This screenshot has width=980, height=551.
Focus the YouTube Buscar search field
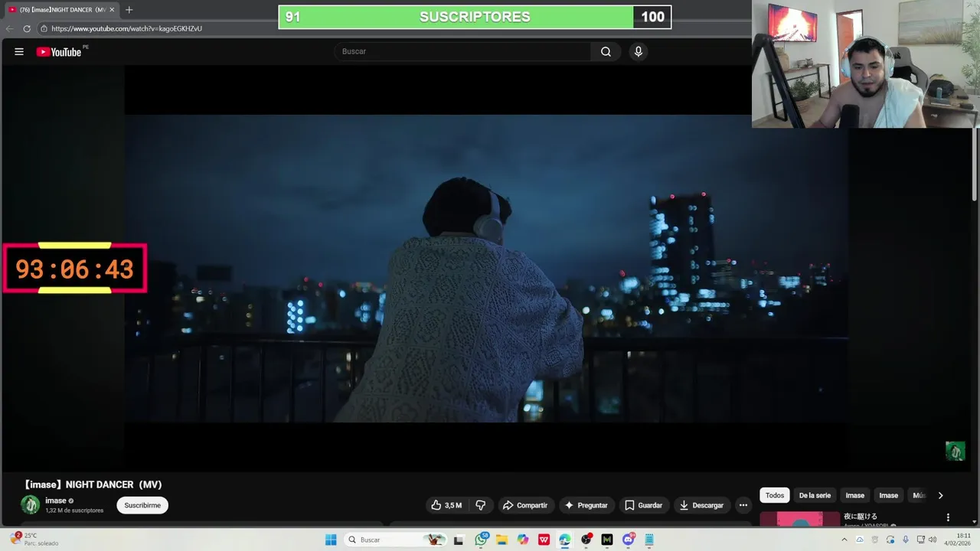pos(462,51)
